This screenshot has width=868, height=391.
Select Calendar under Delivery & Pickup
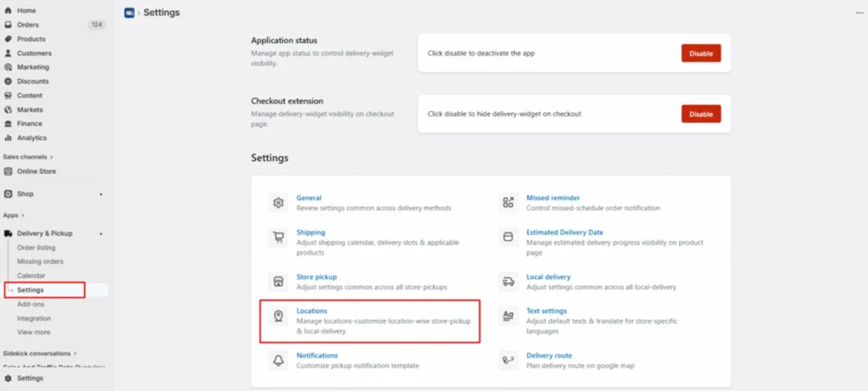tap(31, 276)
